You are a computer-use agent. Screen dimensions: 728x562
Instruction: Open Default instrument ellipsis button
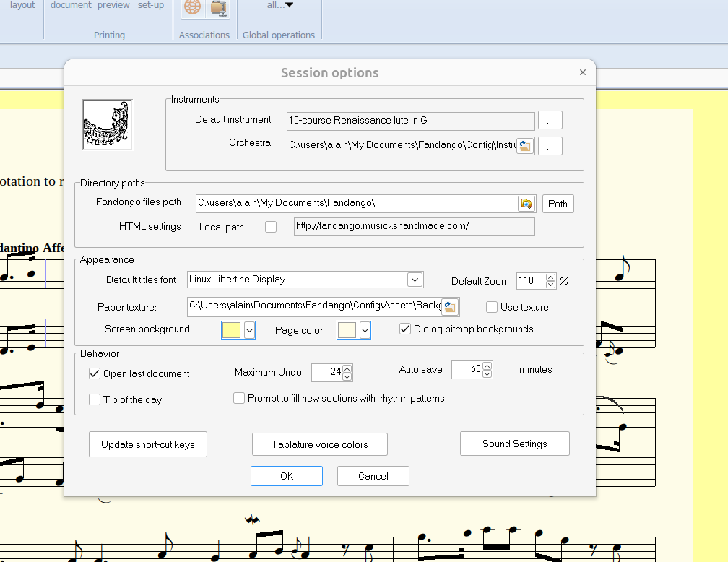pyautogui.click(x=550, y=121)
